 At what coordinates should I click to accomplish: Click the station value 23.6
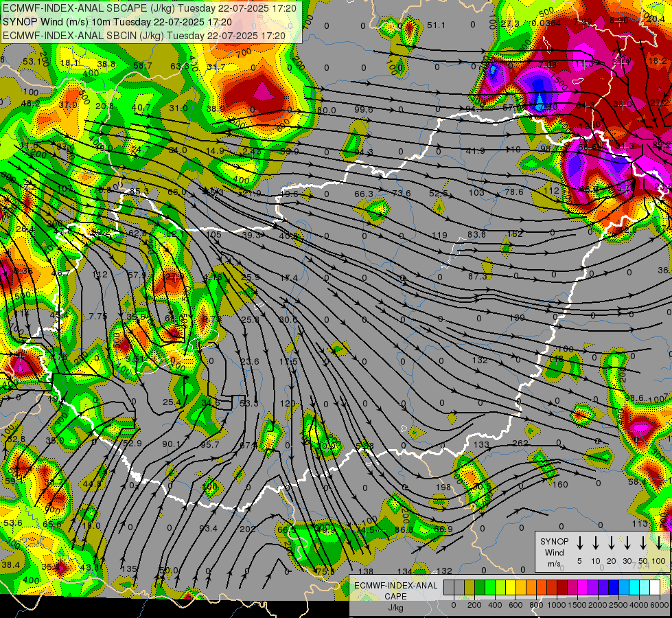pyautogui.click(x=250, y=362)
